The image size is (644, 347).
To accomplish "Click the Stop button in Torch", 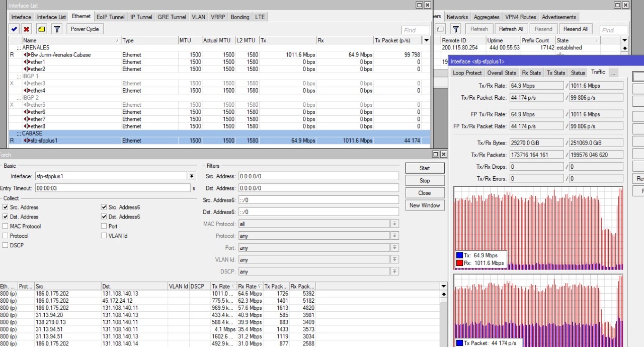I will click(425, 180).
